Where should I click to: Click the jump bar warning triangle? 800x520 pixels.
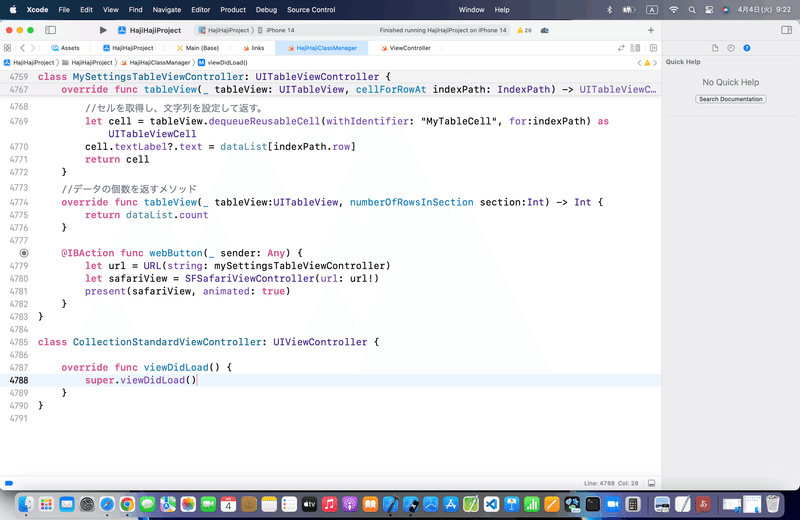tap(647, 63)
